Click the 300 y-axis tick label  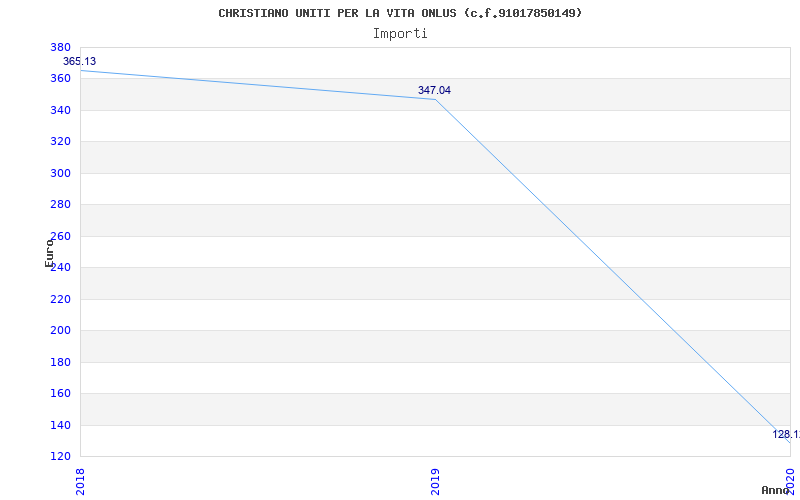(60, 173)
